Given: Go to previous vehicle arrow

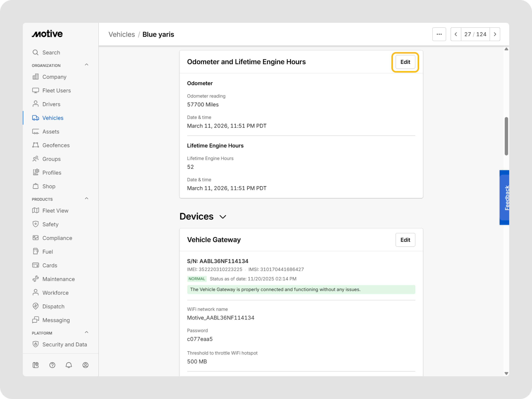Looking at the screenshot, I should (456, 34).
